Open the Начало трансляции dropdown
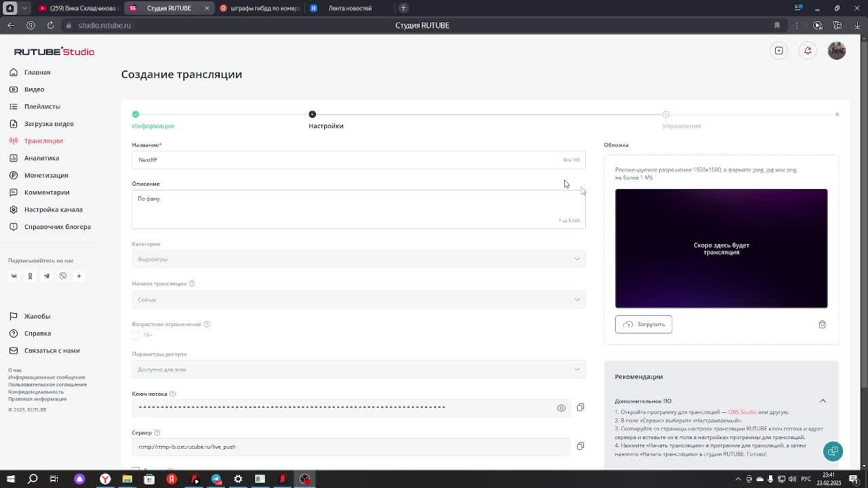The height and width of the screenshot is (488, 868). coord(359,300)
